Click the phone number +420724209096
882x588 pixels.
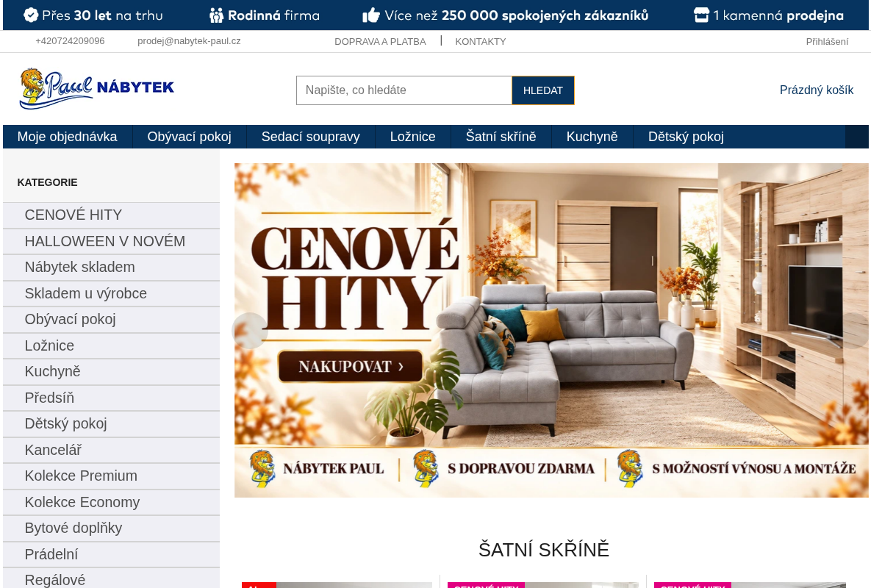click(x=70, y=41)
